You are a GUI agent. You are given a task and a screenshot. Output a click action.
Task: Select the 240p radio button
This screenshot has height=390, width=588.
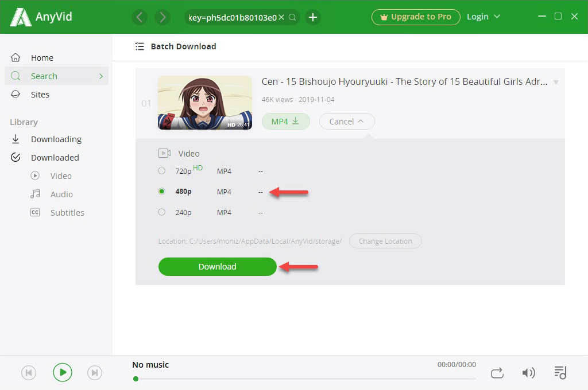[161, 212]
